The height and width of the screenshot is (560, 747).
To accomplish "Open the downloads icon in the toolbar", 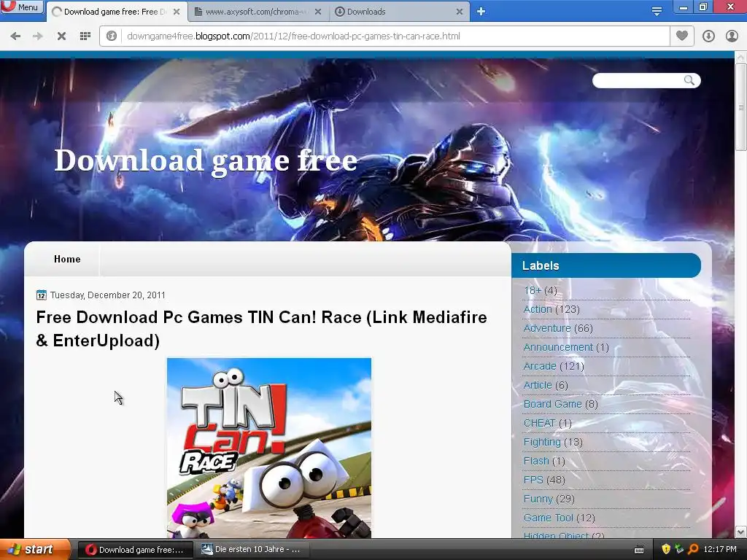I will [x=708, y=36].
